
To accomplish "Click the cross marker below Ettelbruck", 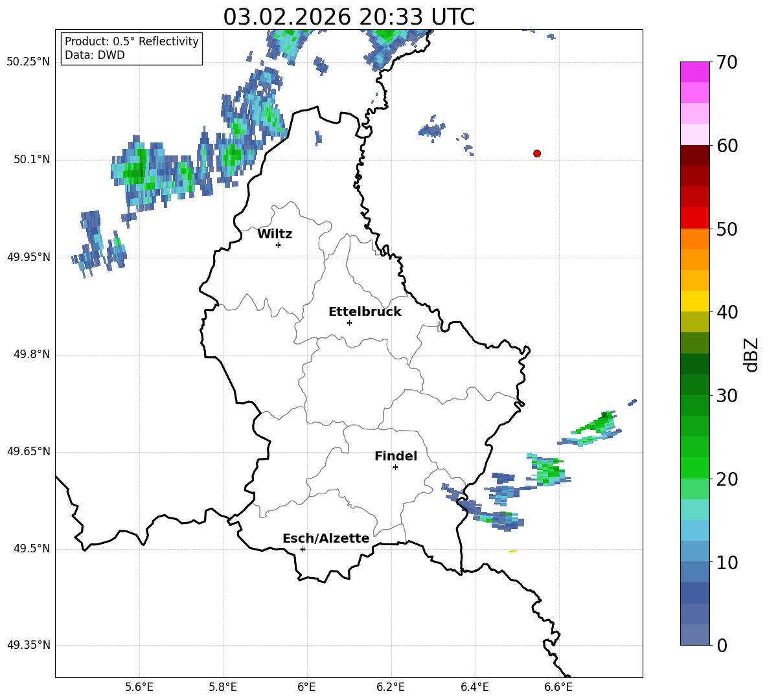I will point(349,322).
